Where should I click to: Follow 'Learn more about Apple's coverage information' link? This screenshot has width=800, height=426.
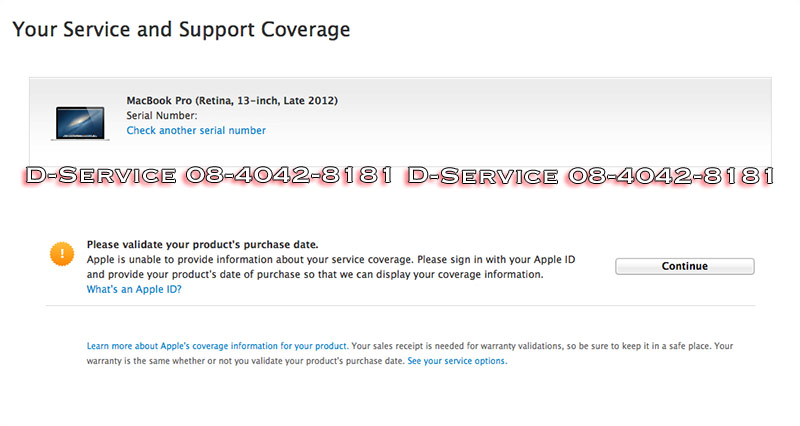coord(217,346)
